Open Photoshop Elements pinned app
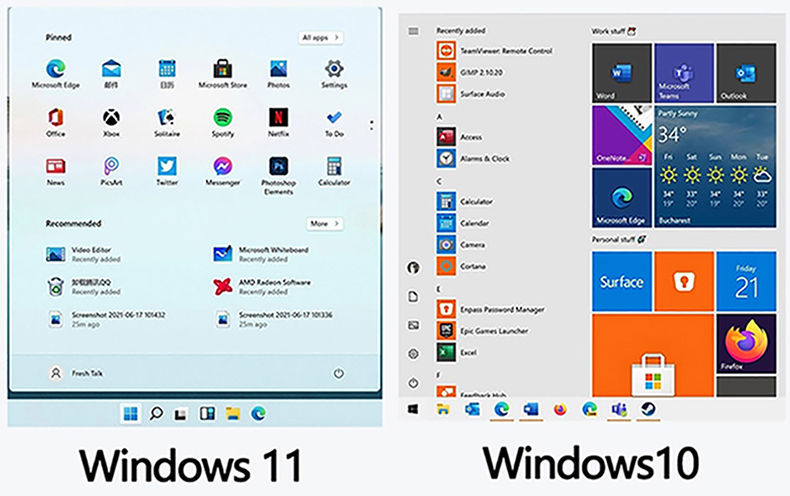This screenshot has width=790, height=496. tap(278, 175)
